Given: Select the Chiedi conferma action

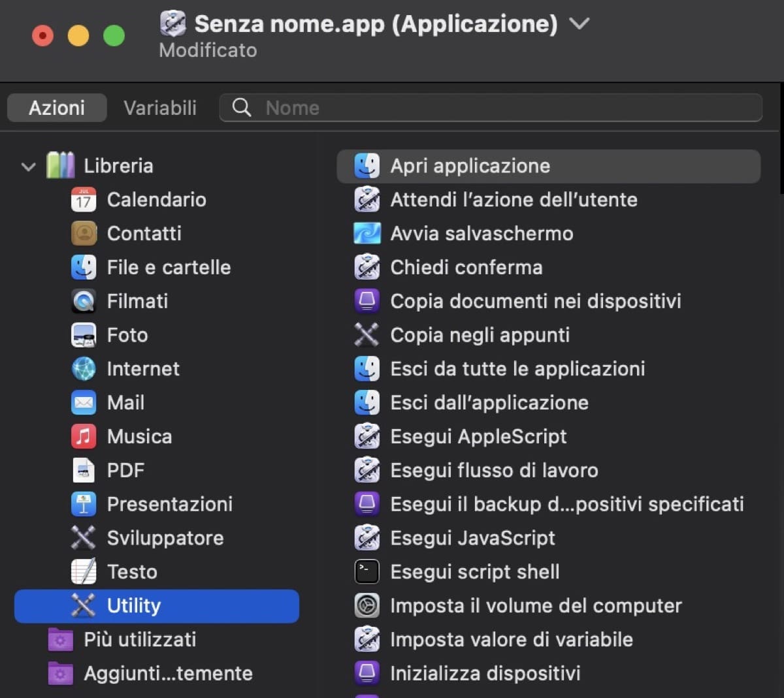Looking at the screenshot, I should click(466, 267).
